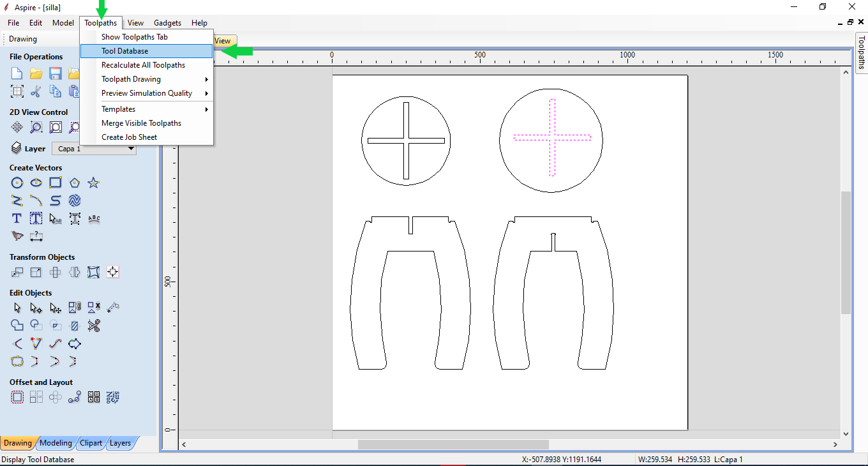Open the Dimension tool below the text tools
Image resolution: width=868 pixels, height=466 pixels.
pyautogui.click(x=36, y=237)
